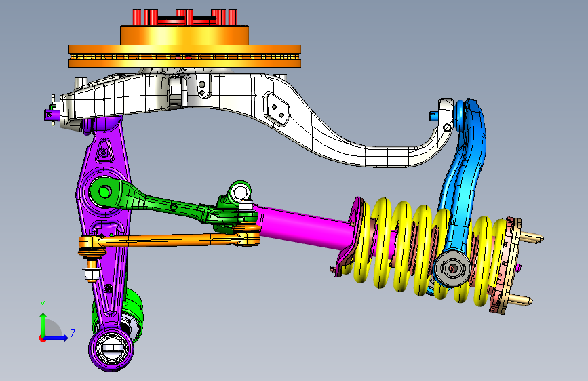Select the thin orange toe link rod

169,240
